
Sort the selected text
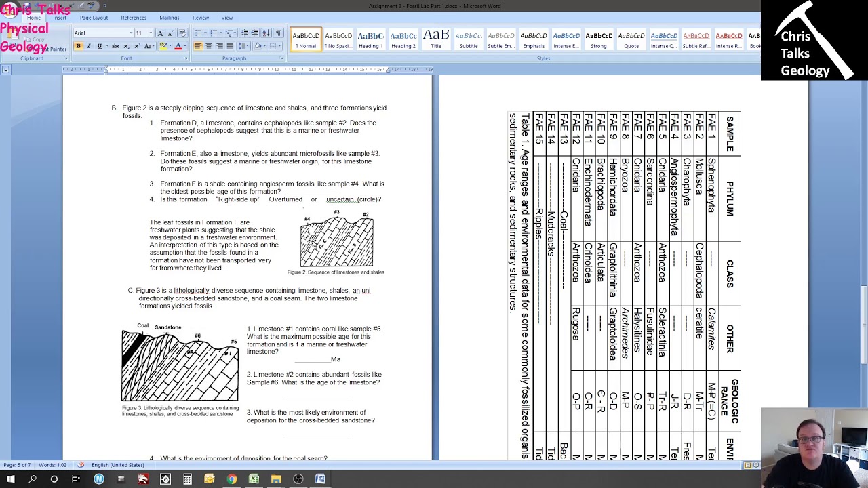(266, 33)
